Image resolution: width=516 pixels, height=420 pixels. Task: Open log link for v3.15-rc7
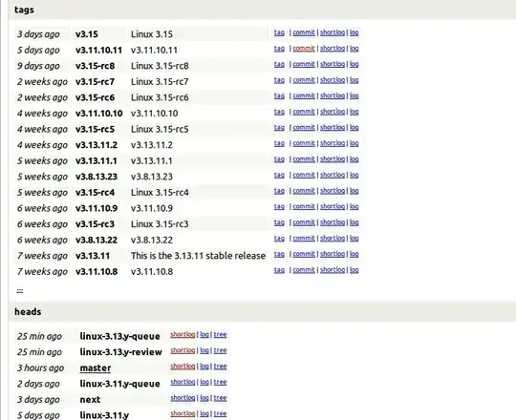[354, 80]
